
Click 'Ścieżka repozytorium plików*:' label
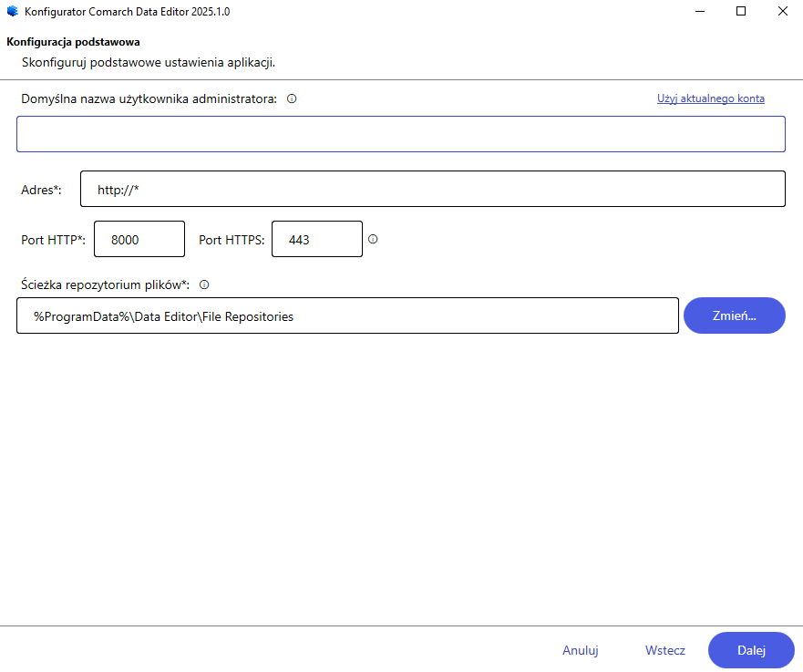tap(106, 284)
